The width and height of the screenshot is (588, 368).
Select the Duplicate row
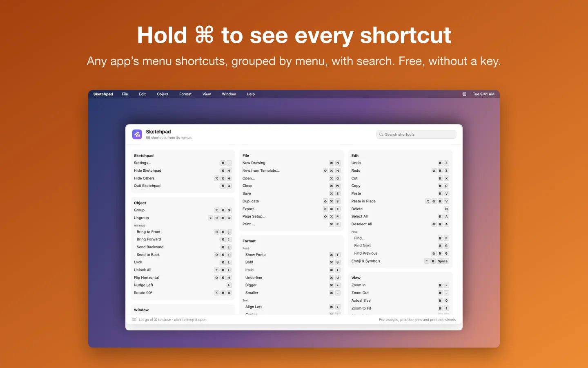coord(291,201)
